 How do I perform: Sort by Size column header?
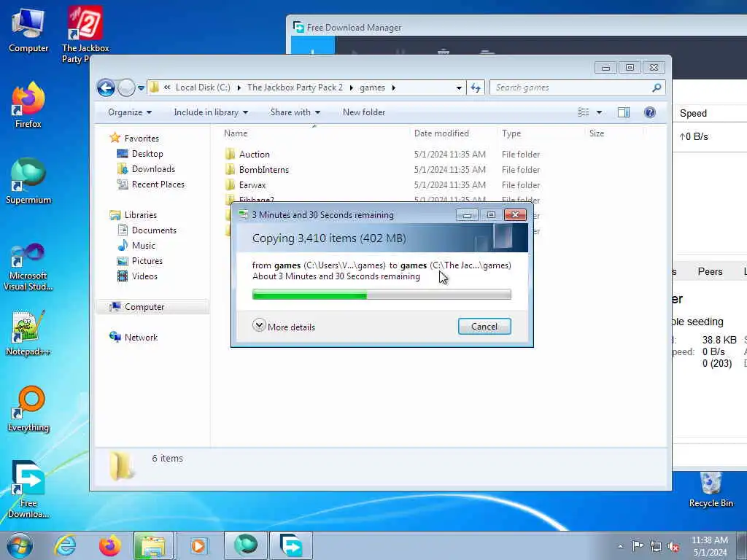pos(614,134)
